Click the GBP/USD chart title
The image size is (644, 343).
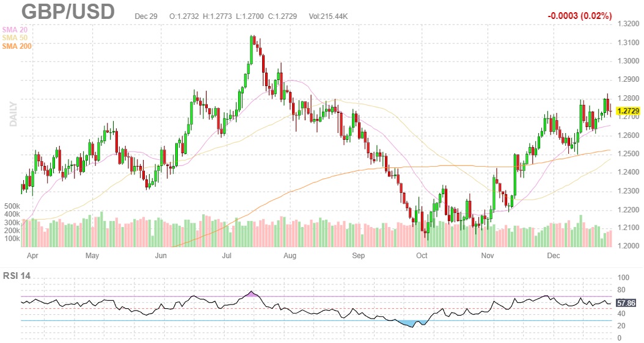pos(68,12)
